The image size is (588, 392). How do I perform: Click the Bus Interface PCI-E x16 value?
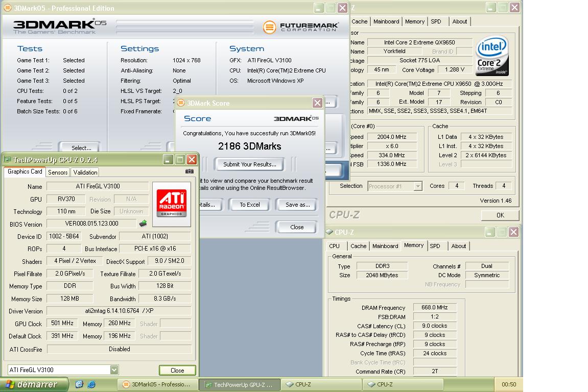point(155,249)
